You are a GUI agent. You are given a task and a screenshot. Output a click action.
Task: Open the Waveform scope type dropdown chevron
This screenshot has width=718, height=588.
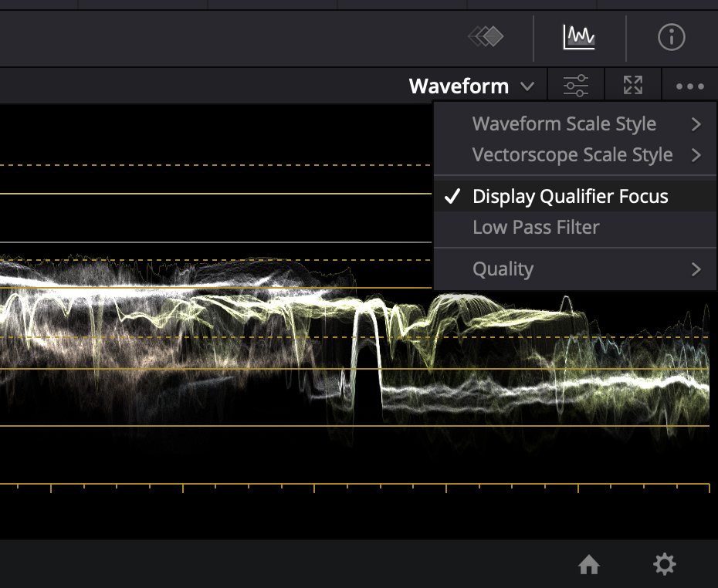tap(527, 86)
